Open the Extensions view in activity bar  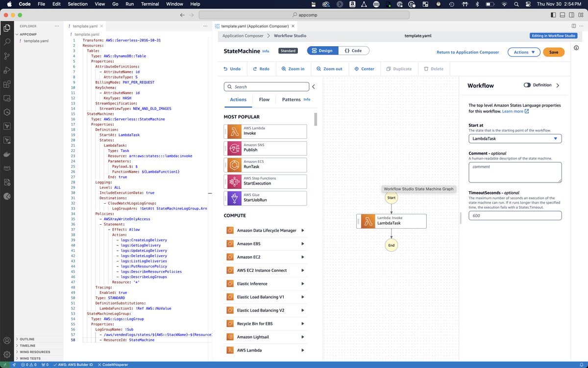[7, 84]
